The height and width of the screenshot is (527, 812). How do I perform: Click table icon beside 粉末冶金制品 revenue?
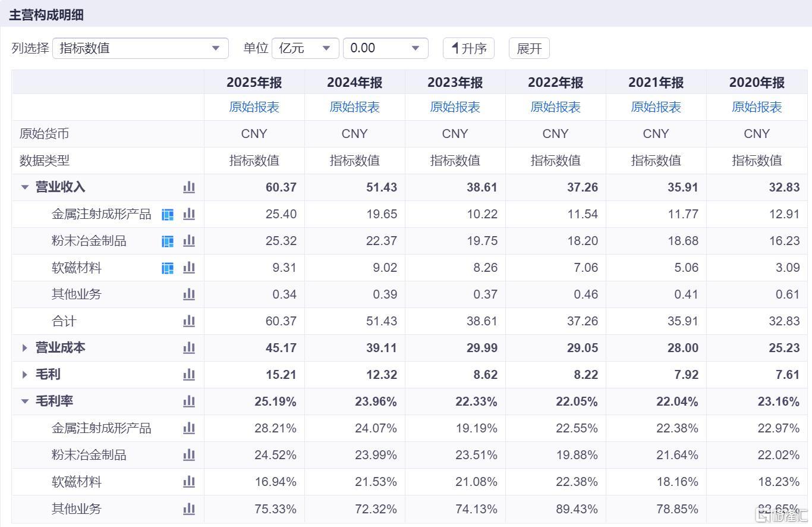click(x=168, y=241)
